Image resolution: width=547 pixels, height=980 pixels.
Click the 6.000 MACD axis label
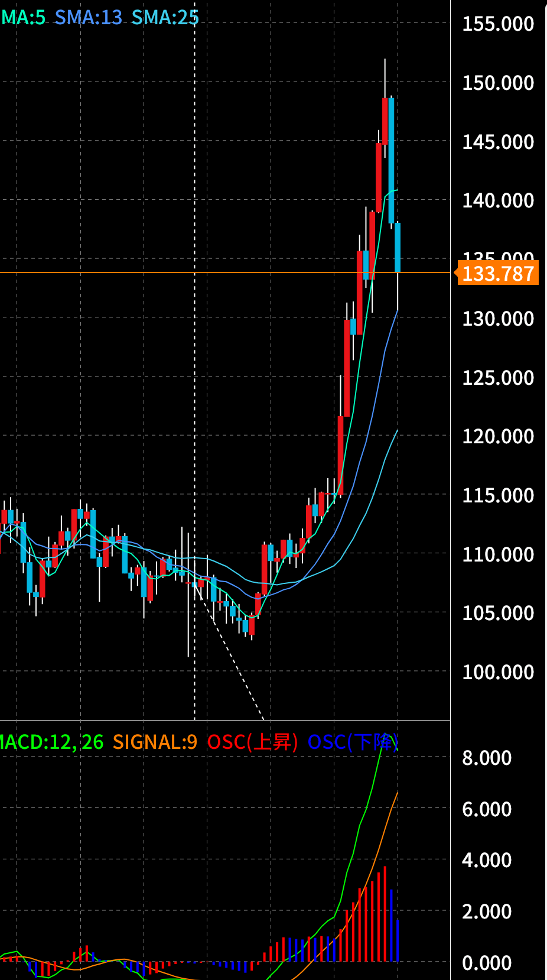tap(487, 809)
